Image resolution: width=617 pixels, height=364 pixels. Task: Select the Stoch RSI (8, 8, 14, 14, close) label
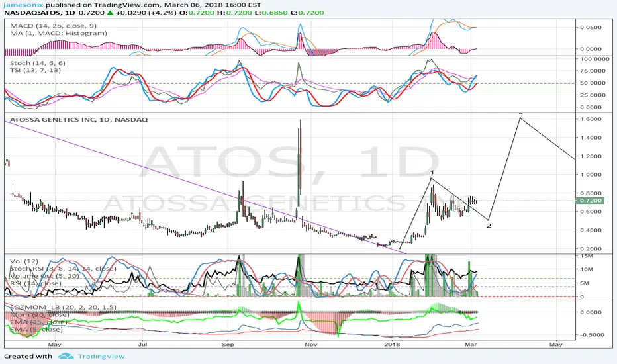coord(63,269)
